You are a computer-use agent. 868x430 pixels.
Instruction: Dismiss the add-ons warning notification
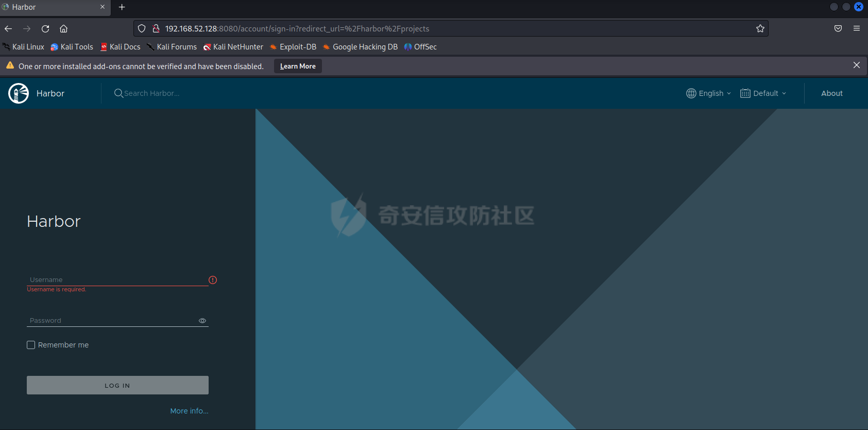[857, 65]
